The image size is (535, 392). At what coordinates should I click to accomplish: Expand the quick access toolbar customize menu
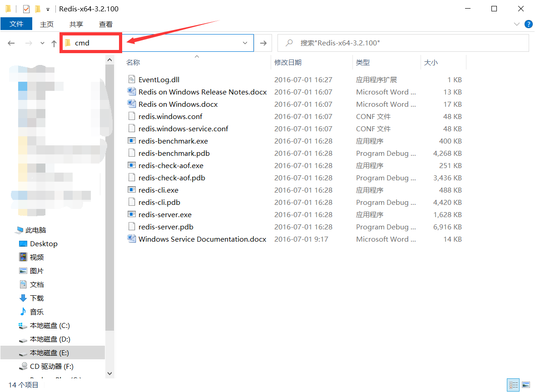[48, 8]
